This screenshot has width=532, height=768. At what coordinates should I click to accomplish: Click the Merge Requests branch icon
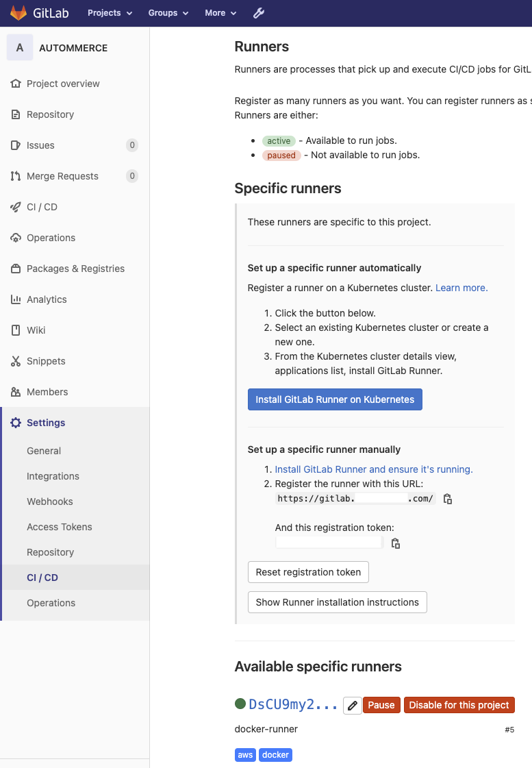[16, 176]
